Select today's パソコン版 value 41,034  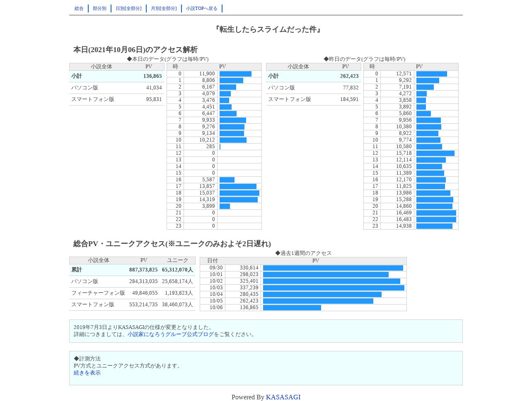coord(154,88)
